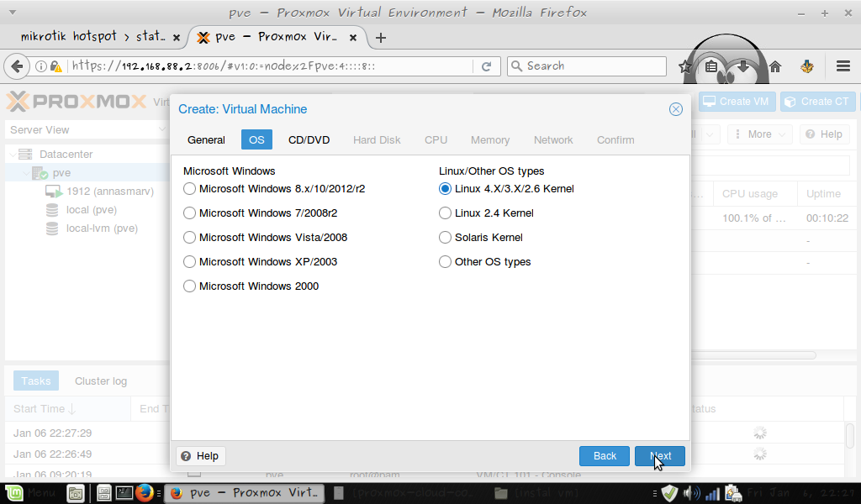Viewport: 861px width, 504px height.
Task: Open the bookmarks list icon
Action: (x=711, y=66)
